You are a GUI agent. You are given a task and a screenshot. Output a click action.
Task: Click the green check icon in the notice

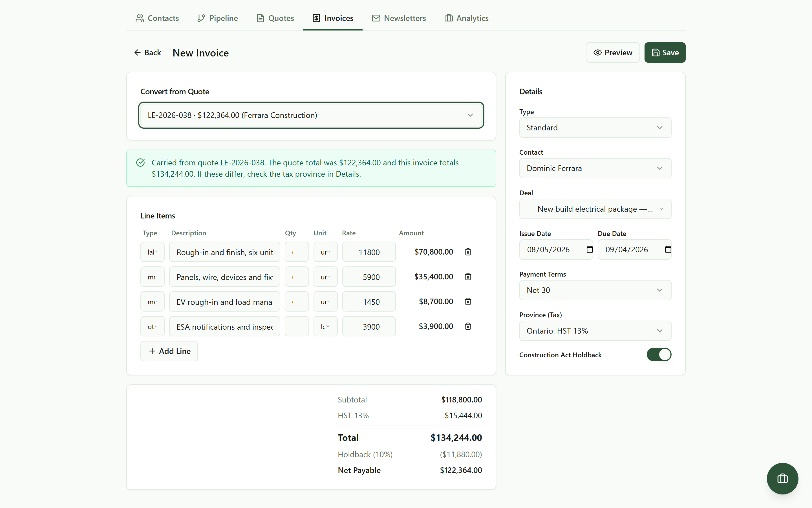[141, 163]
